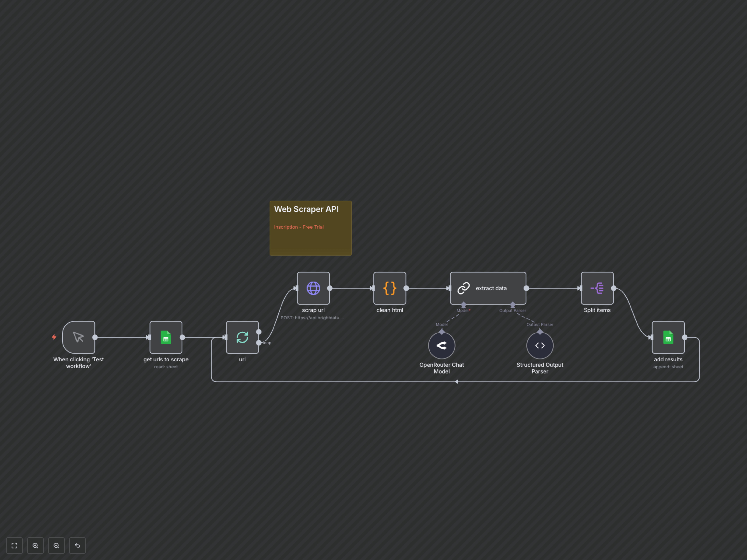
Task: Open the 'Inscription - Free Trial' link
Action: tap(299, 227)
